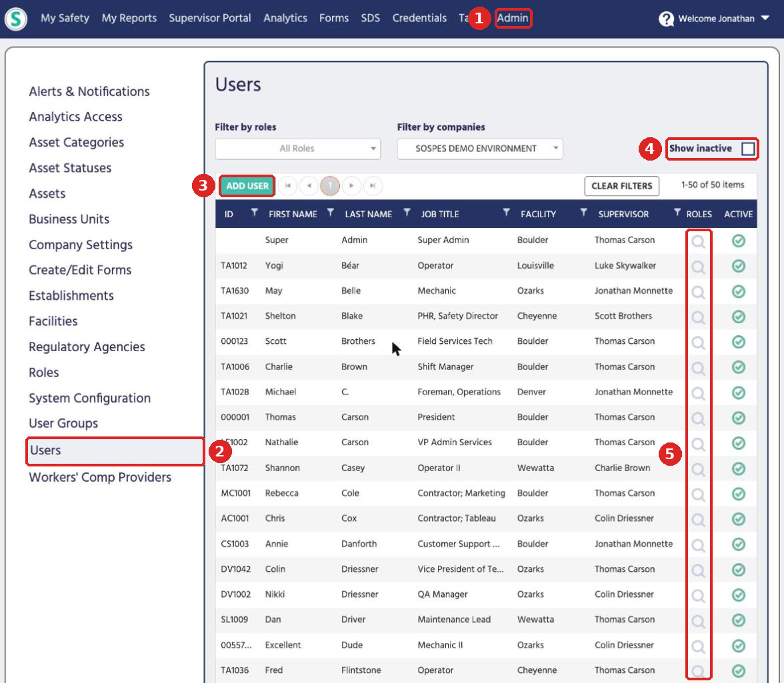Click ID column filter icon
Screen dimensions: 784x683
(x=255, y=213)
